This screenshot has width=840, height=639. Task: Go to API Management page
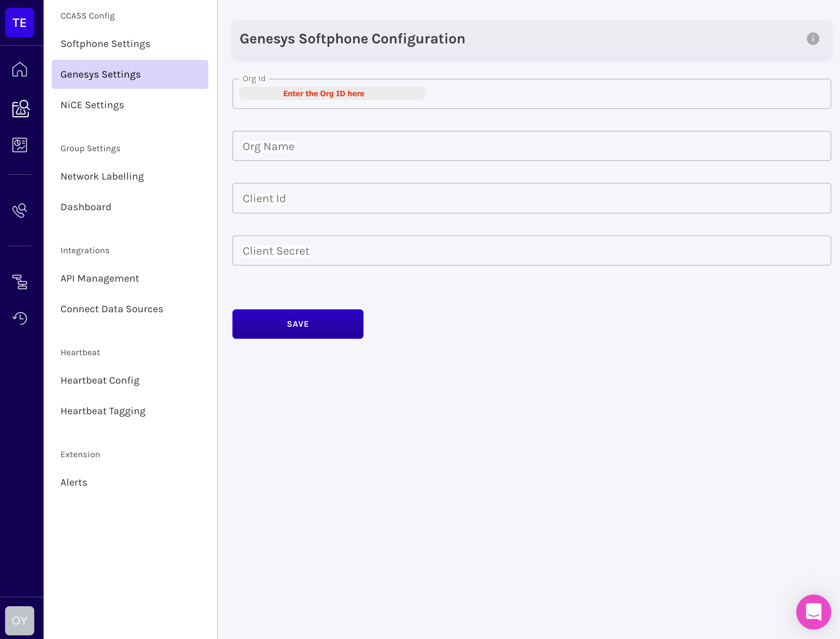click(100, 278)
